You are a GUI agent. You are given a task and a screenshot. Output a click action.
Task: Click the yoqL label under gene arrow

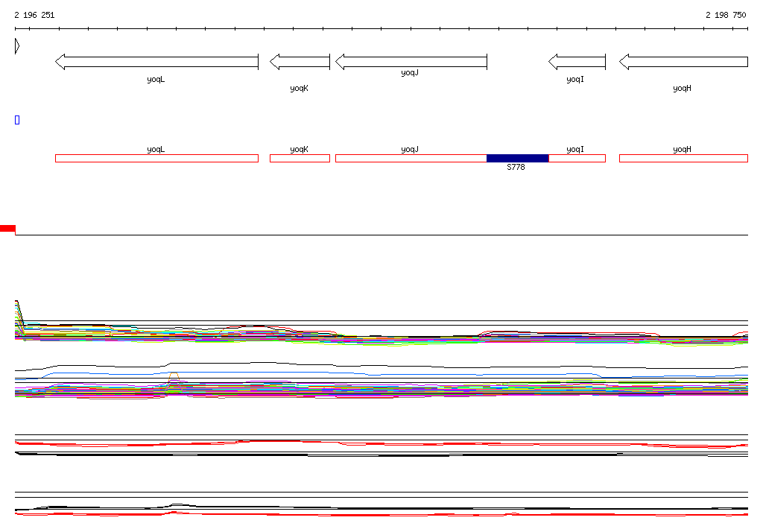pos(156,79)
